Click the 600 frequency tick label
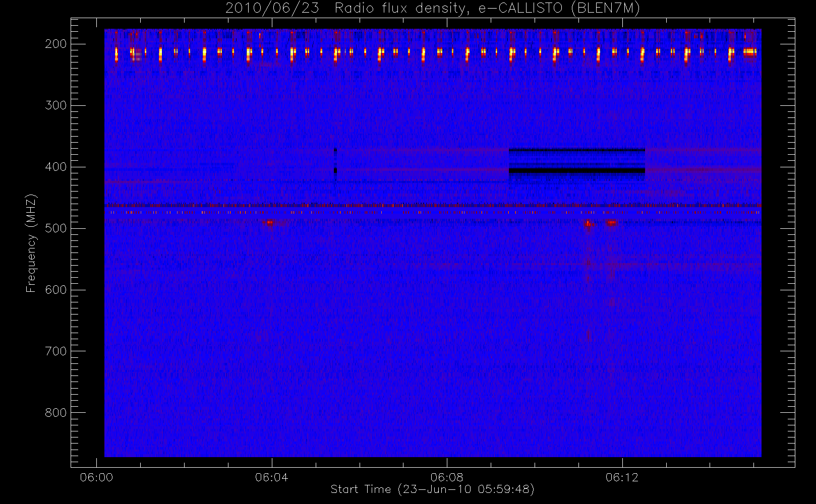Image resolution: width=816 pixels, height=504 pixels. pos(55,290)
